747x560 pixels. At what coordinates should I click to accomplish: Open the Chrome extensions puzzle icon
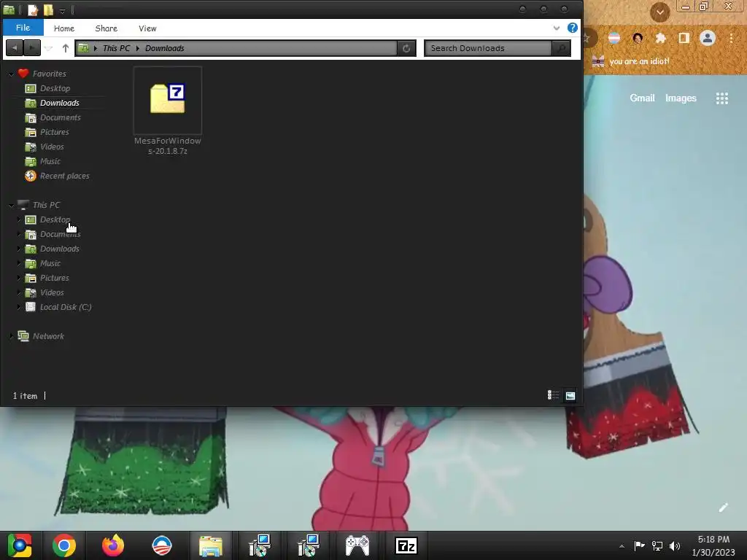pos(660,38)
